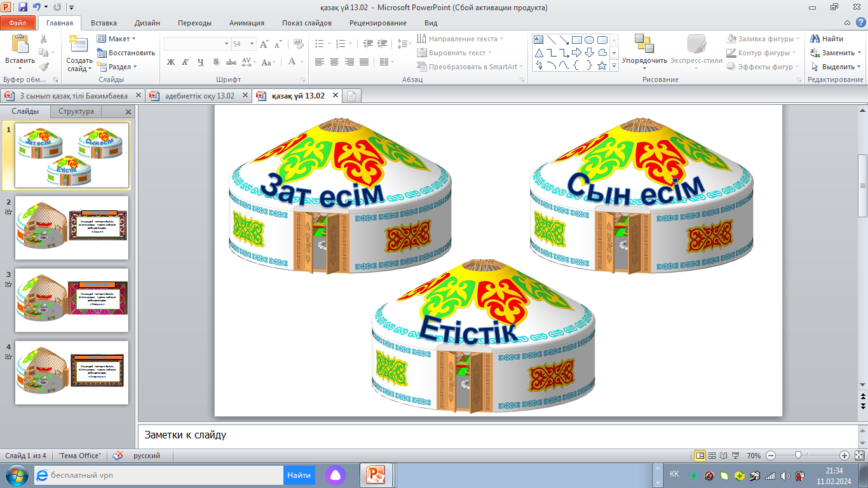Click the zoom out minus button

click(770, 456)
